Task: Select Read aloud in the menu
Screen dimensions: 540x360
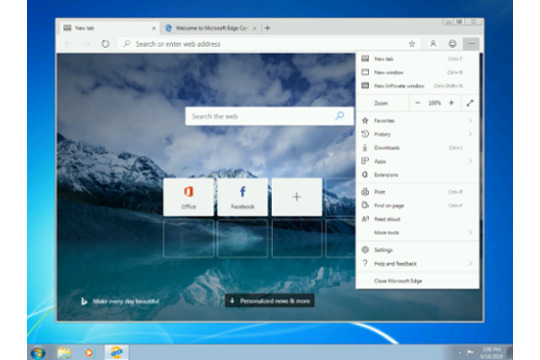Action: tap(417, 219)
